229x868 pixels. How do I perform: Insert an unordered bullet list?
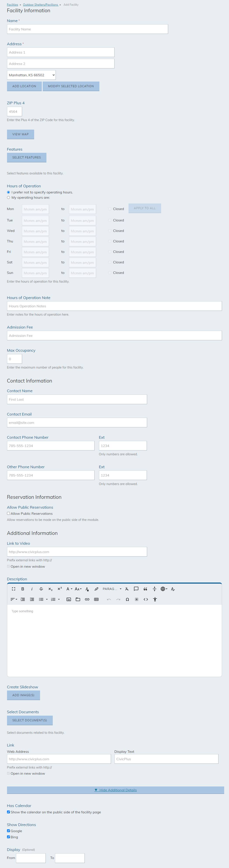point(41,599)
